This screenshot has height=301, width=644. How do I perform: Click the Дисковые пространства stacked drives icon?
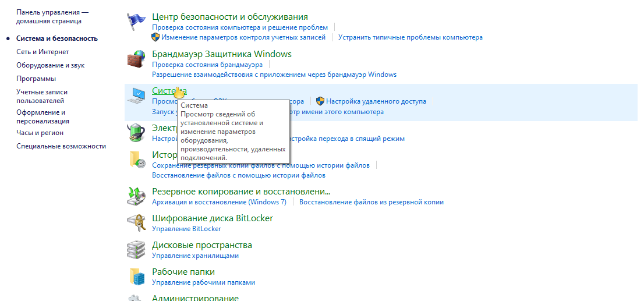136,250
